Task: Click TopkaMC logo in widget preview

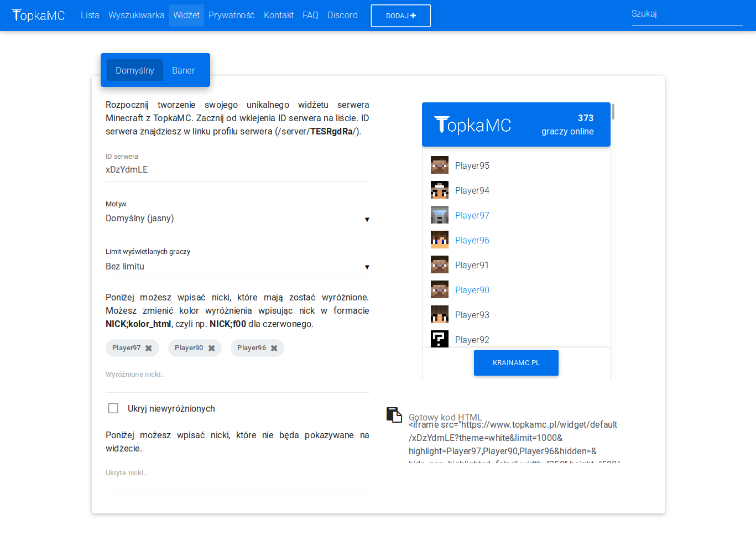Action: 473,125
